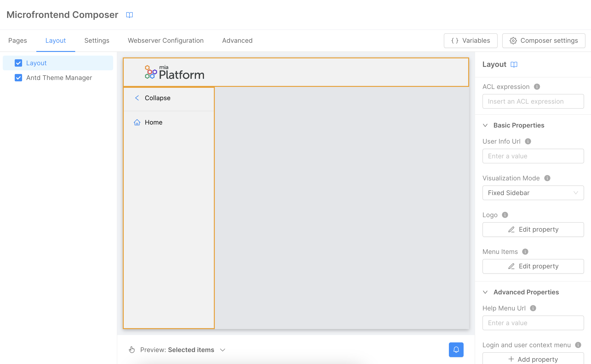The height and width of the screenshot is (364, 591).
Task: Open documentation via book icon beside Microfrontend Composer
Action: pyautogui.click(x=129, y=15)
